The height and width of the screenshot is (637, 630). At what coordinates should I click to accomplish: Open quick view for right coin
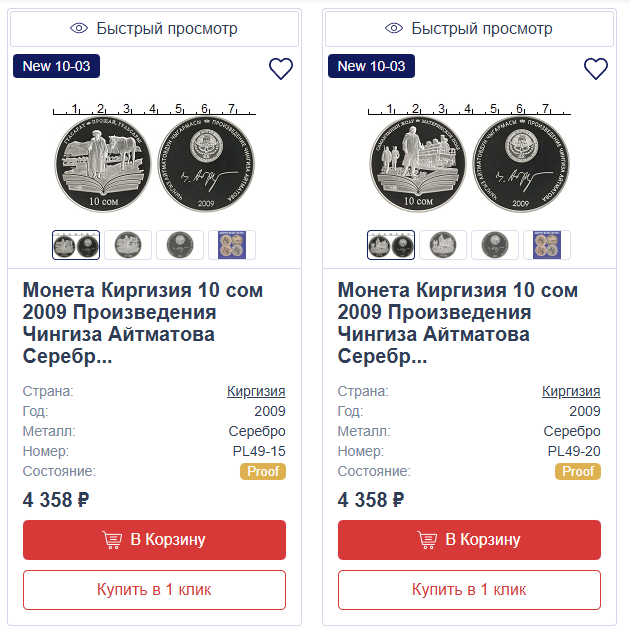coord(469,28)
